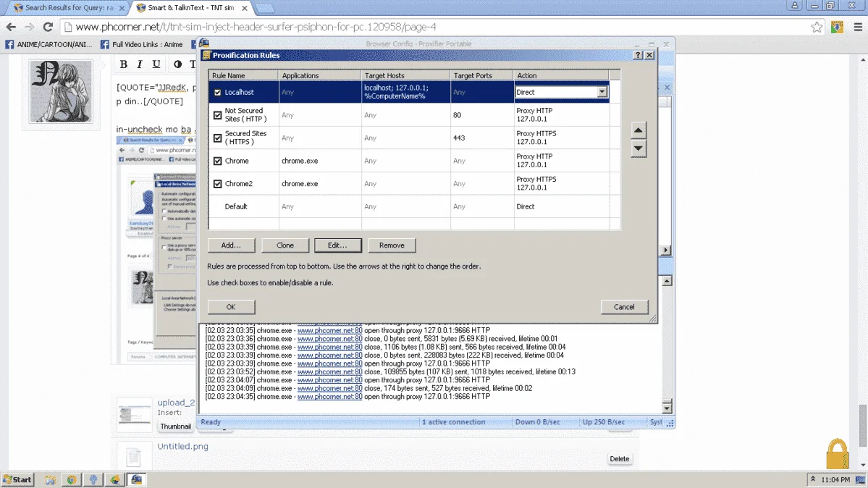Select the Default rule row

pyautogui.click(x=408, y=206)
